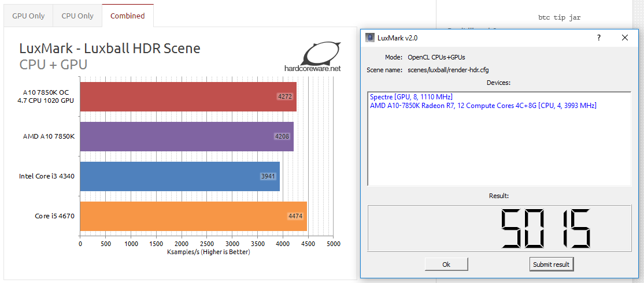Click the Submit result button

click(x=551, y=264)
